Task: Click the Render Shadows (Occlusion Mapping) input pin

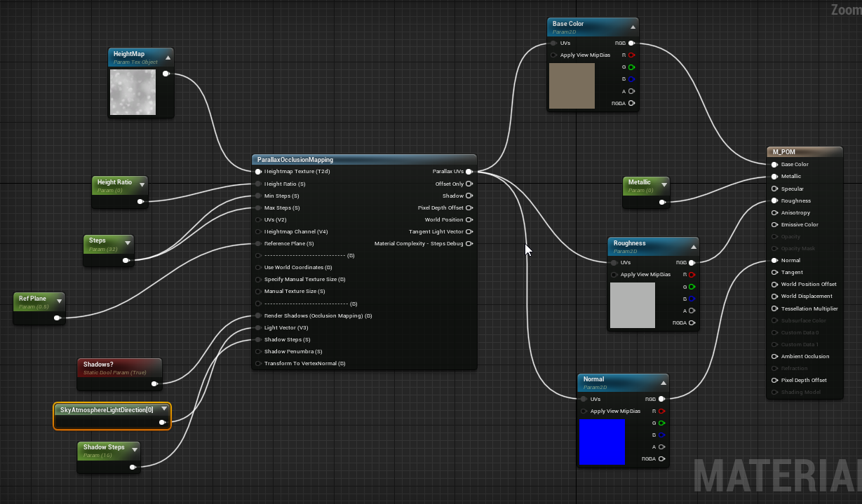Action: point(258,316)
